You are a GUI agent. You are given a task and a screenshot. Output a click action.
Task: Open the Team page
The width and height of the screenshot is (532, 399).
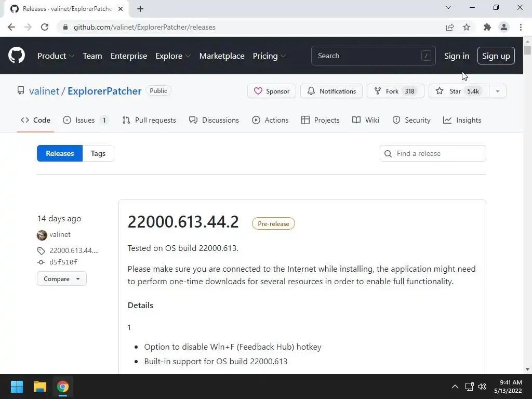(92, 56)
